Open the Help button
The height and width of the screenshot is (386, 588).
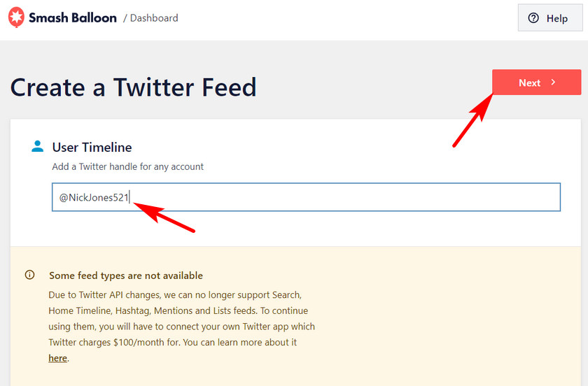pyautogui.click(x=549, y=18)
